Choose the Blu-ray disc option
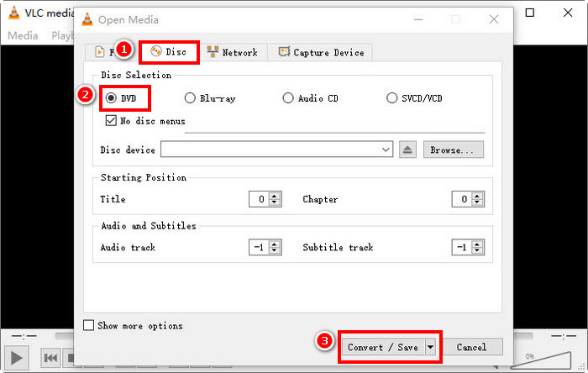Viewport: 588px width, 373px height. [190, 98]
